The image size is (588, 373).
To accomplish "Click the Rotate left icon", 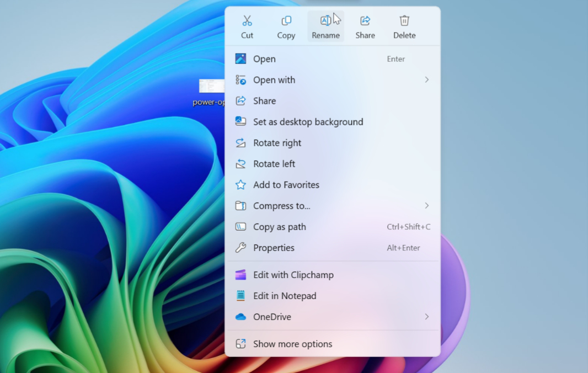I will 240,164.
